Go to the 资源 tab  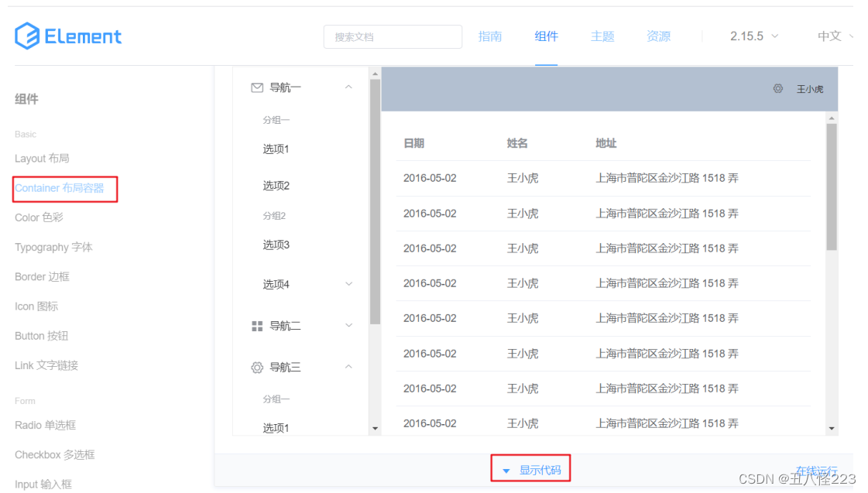coord(658,36)
